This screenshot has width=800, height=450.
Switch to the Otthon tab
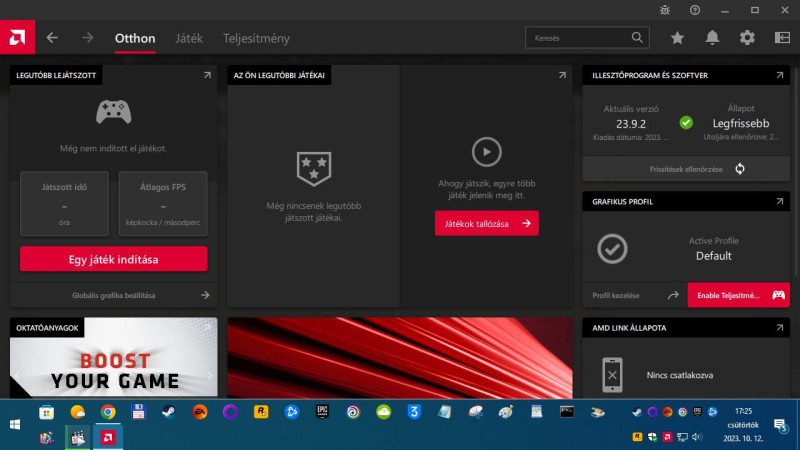(135, 38)
